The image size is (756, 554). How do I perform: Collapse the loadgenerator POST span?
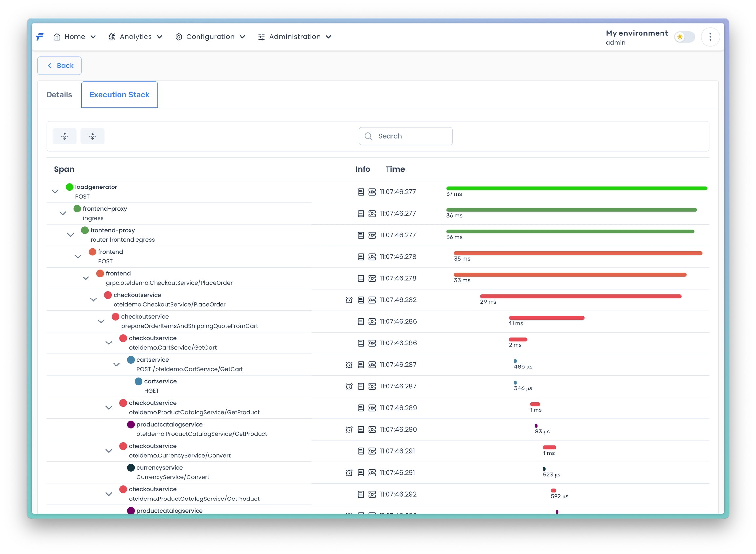click(x=55, y=192)
